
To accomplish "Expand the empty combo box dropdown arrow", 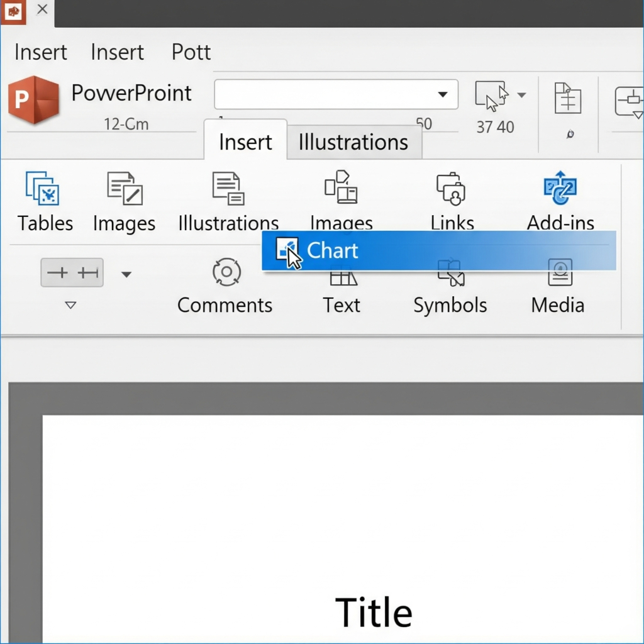I will (x=443, y=95).
